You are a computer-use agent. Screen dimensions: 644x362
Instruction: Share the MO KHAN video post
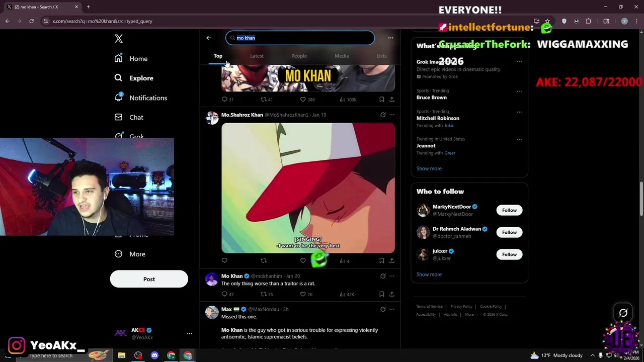(x=392, y=100)
